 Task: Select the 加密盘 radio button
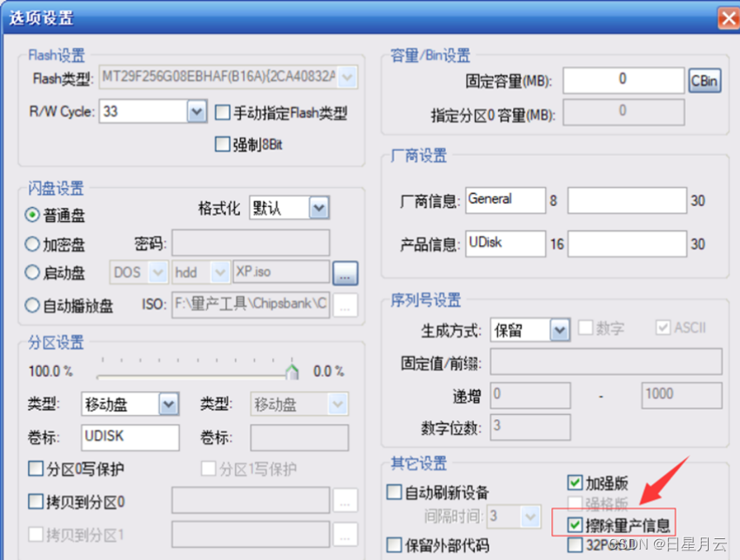[x=32, y=243]
